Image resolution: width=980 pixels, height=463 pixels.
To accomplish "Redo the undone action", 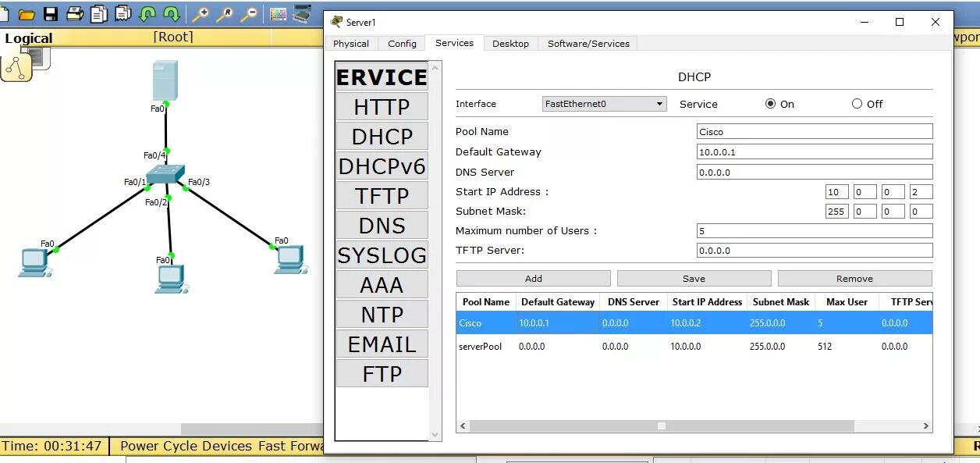I will click(x=170, y=13).
